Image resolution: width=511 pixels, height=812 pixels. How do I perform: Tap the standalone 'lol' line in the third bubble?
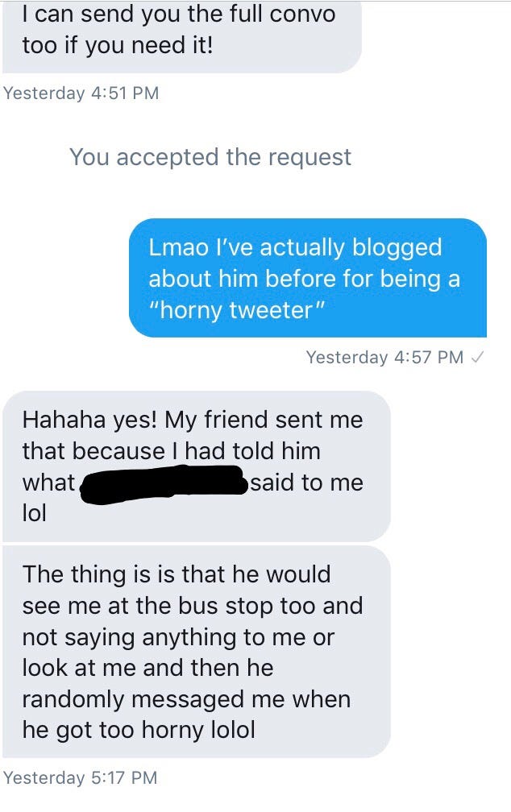coord(34,513)
